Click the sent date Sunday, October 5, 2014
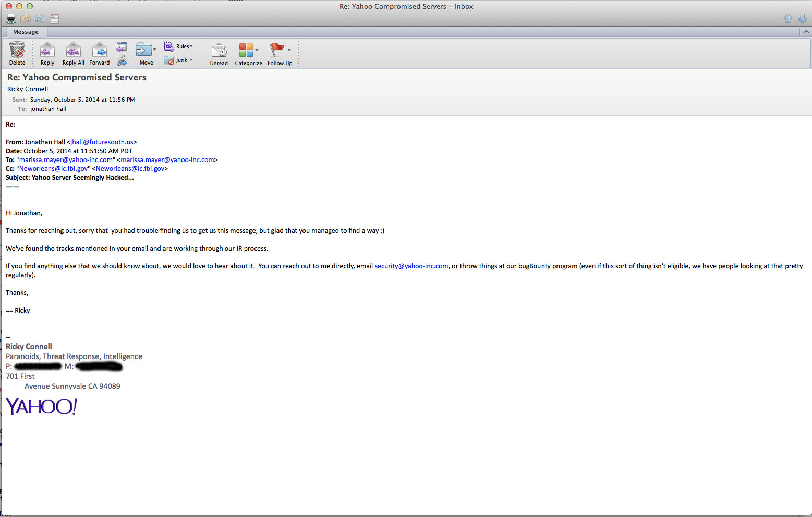This screenshot has height=517, width=812. pyautogui.click(x=82, y=100)
